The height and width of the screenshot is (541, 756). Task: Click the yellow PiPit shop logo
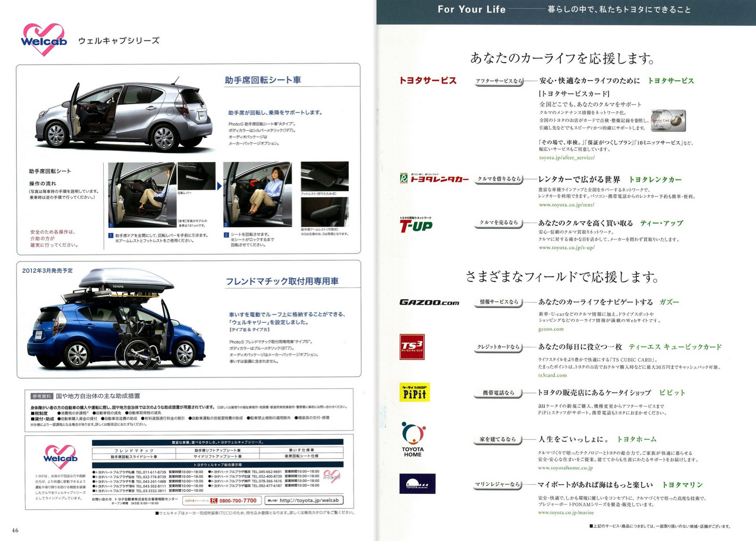414,392
